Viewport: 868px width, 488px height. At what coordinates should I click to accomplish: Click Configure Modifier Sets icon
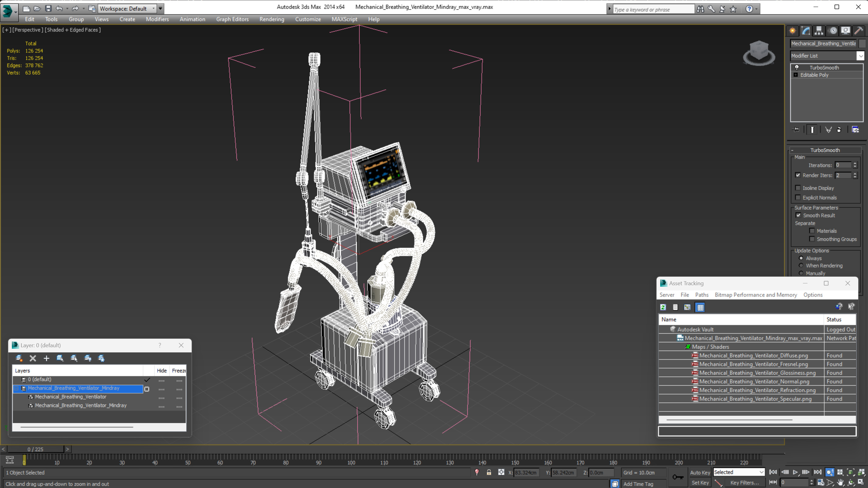856,130
